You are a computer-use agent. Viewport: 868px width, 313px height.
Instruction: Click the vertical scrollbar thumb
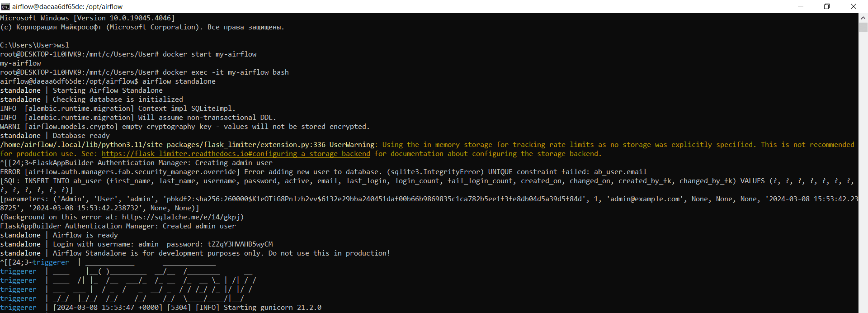863,27
